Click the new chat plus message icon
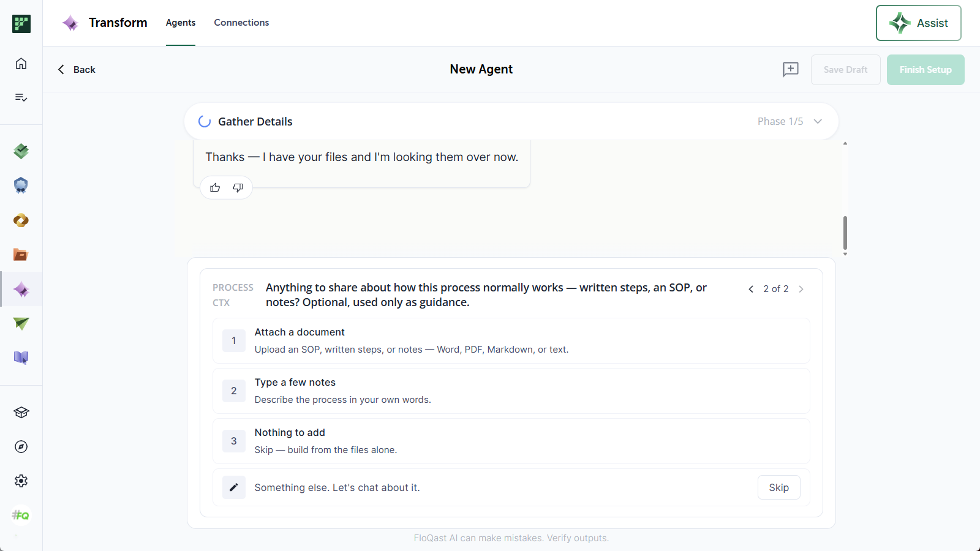Image resolution: width=980 pixels, height=551 pixels. [791, 70]
